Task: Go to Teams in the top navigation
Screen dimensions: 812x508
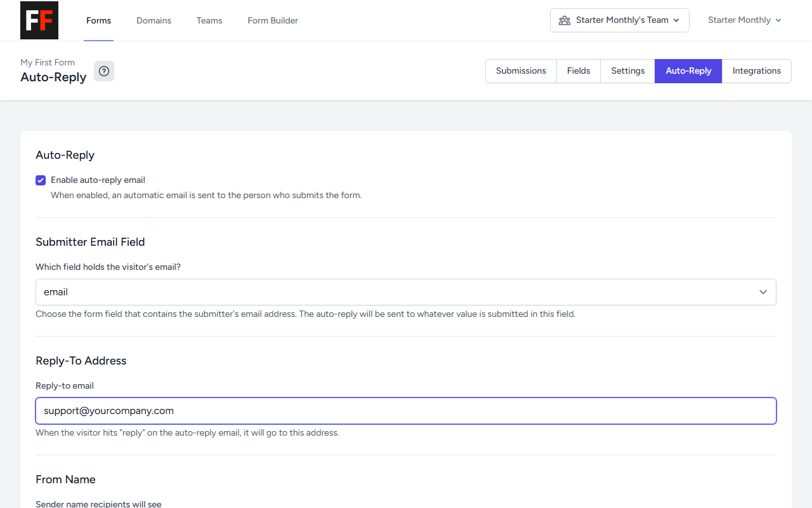Action: coord(209,20)
